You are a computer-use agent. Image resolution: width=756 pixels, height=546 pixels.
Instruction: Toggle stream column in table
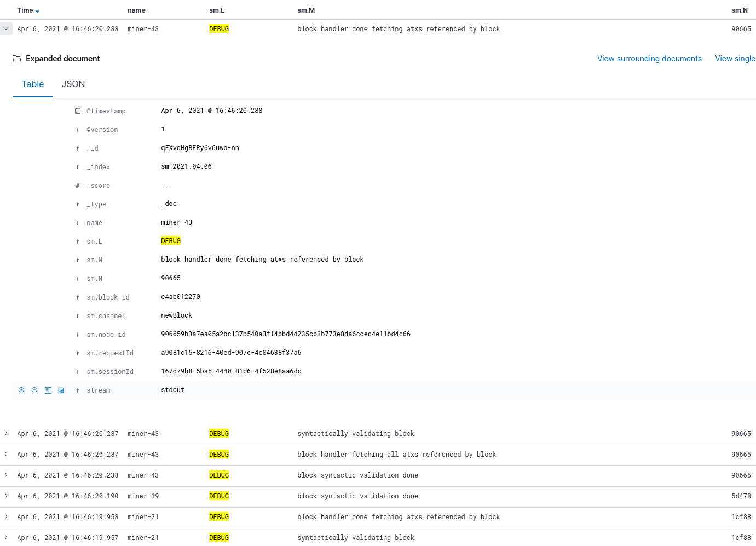coord(48,390)
